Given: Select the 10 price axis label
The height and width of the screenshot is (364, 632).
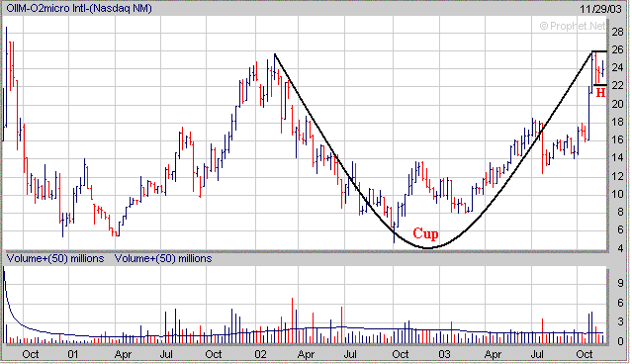Looking at the screenshot, I should (x=617, y=194).
